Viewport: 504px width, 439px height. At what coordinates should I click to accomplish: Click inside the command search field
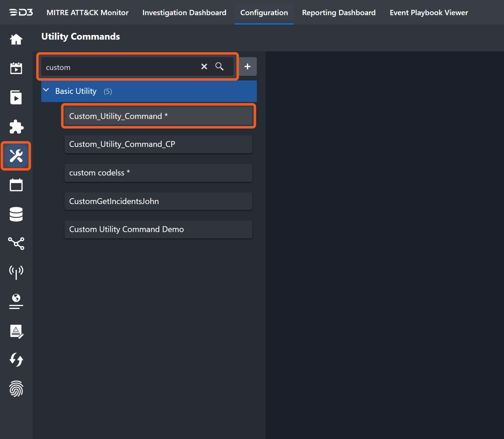point(120,67)
